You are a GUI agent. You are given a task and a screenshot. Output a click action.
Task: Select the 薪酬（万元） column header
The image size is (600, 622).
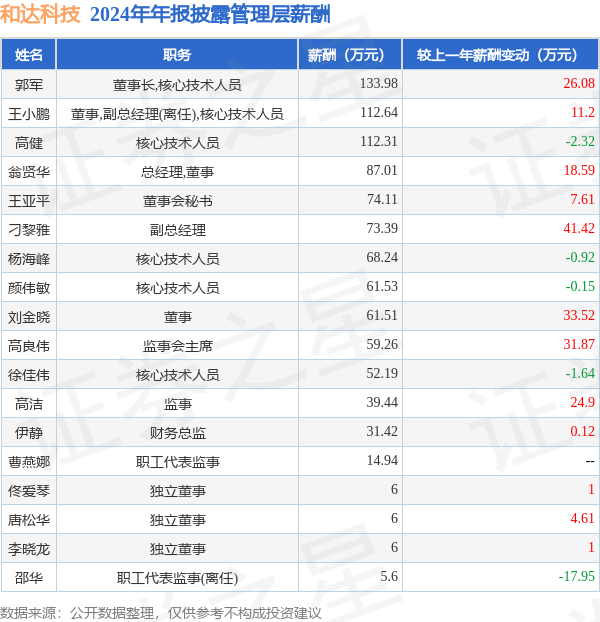(350, 55)
